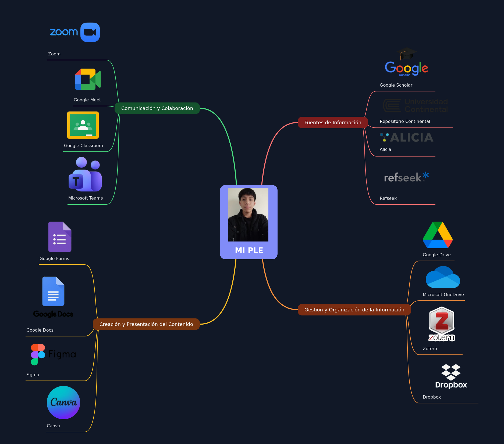This screenshot has width=504, height=444.
Task: Select the refseek logo
Action: click(x=406, y=177)
